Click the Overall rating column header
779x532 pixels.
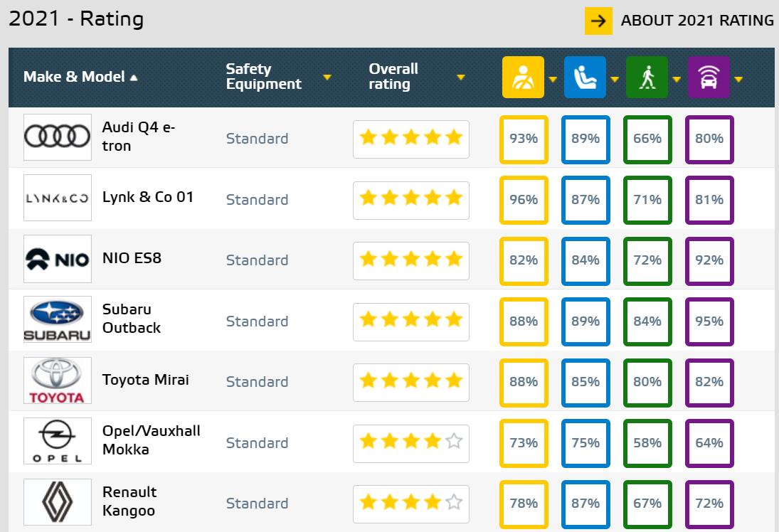(x=393, y=77)
